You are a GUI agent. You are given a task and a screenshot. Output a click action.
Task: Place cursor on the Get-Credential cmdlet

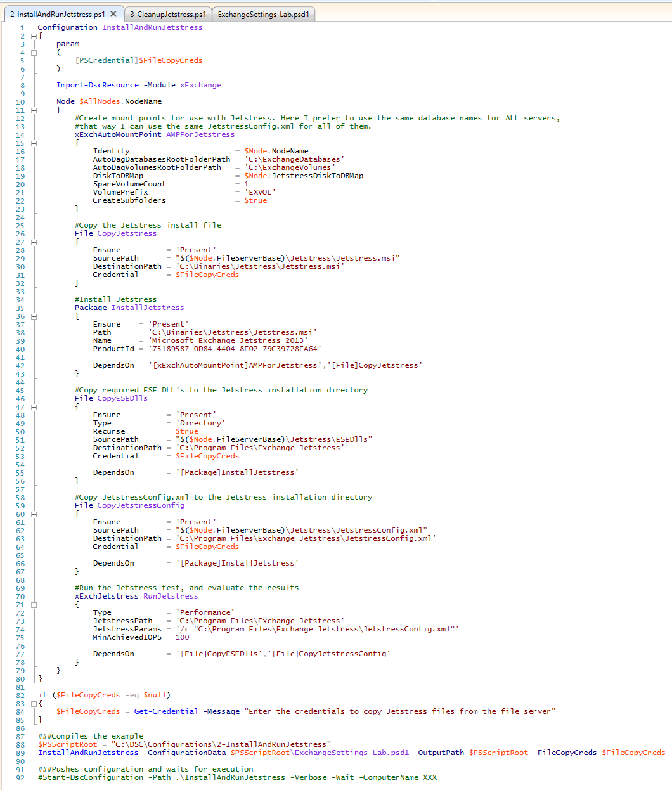coord(165,711)
